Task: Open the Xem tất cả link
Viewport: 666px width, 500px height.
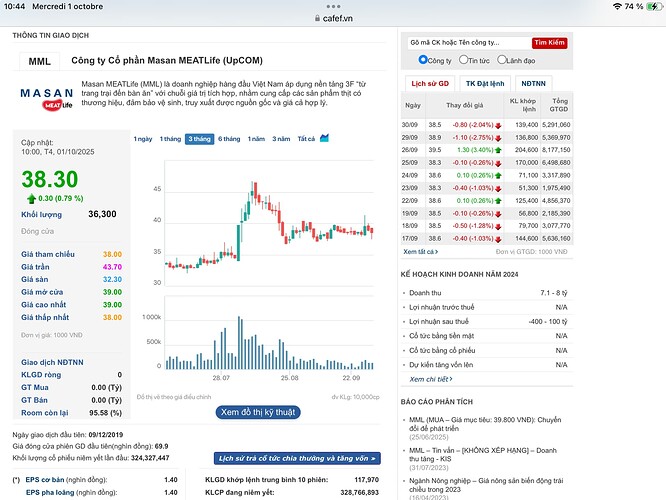Action: pyautogui.click(x=420, y=252)
